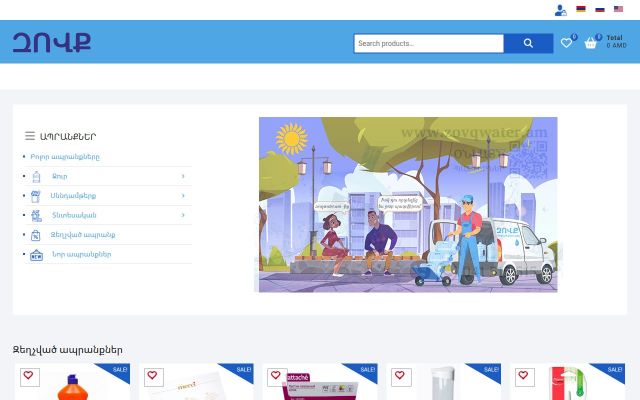Add second sale product to wishlist
Screen dimensions: 640x400
coord(153,377)
